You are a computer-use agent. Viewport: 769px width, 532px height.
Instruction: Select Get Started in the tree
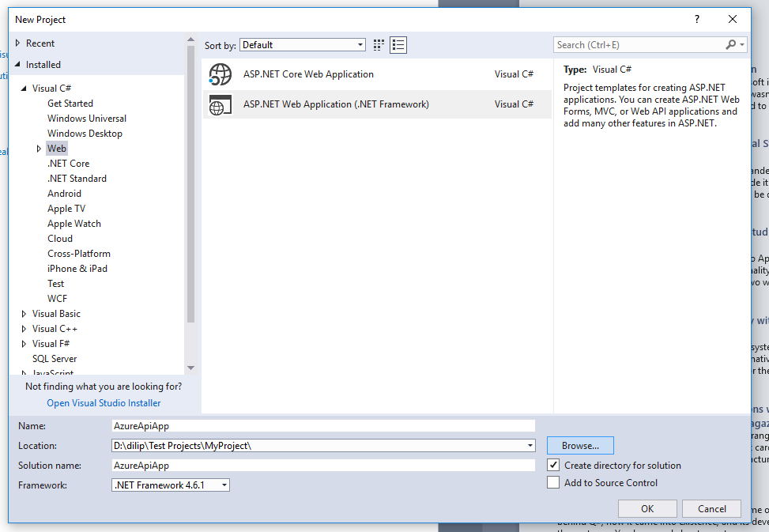tap(70, 104)
